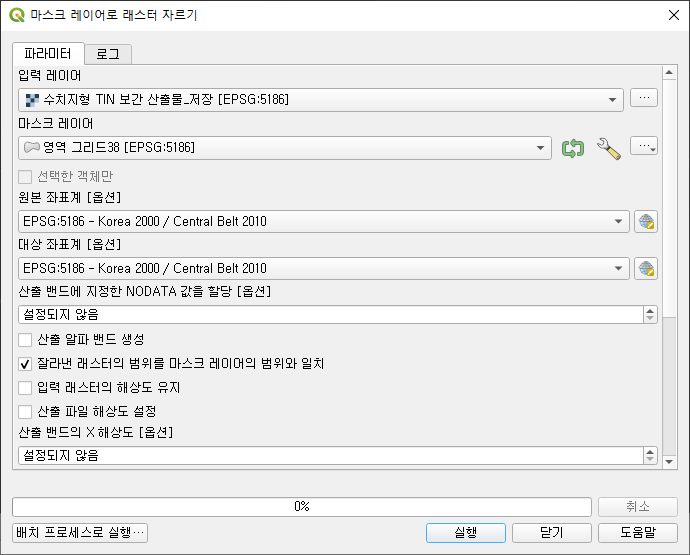Screen dimensions: 690x555
Task: Open the 입력 레이어 dropdown
Action: 321,100
